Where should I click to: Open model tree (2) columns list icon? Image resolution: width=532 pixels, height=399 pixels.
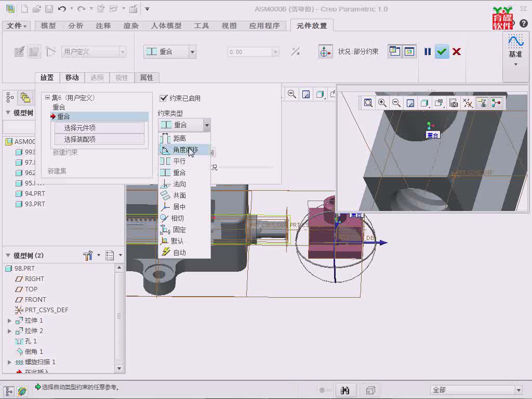click(110, 255)
